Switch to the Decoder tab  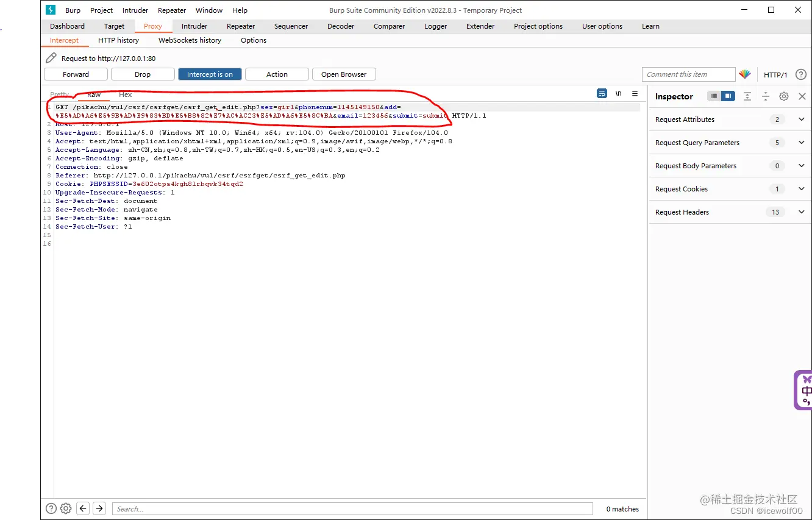point(341,26)
